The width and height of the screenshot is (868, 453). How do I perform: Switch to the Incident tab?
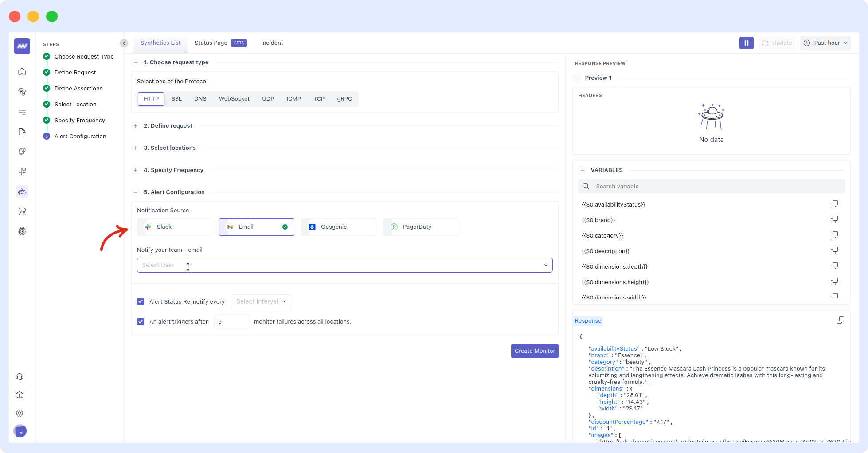(x=272, y=43)
